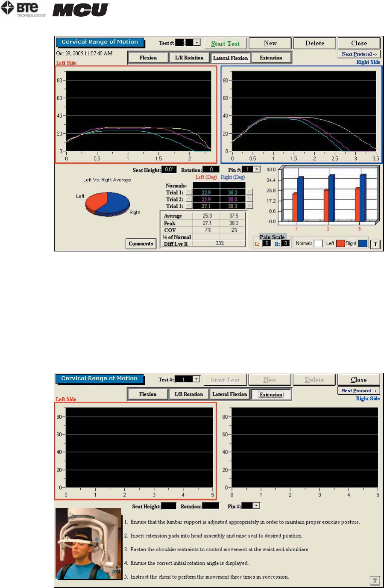Expand the upper Test # dropdown
384x588 pixels.
tap(196, 42)
